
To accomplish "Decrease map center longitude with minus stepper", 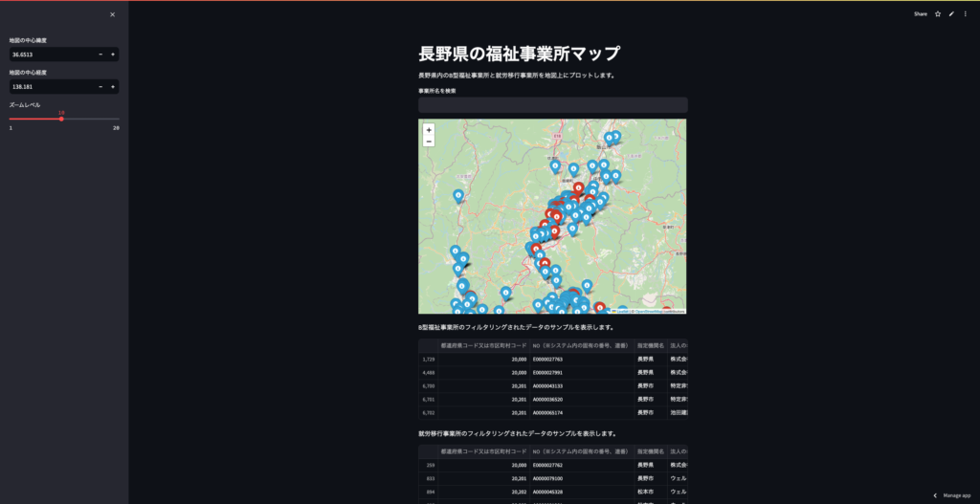I will 100,86.
